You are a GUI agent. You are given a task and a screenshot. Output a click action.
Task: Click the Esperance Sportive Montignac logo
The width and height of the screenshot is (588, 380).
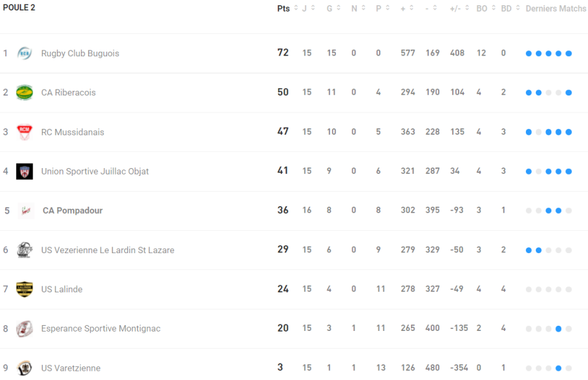[x=24, y=328]
